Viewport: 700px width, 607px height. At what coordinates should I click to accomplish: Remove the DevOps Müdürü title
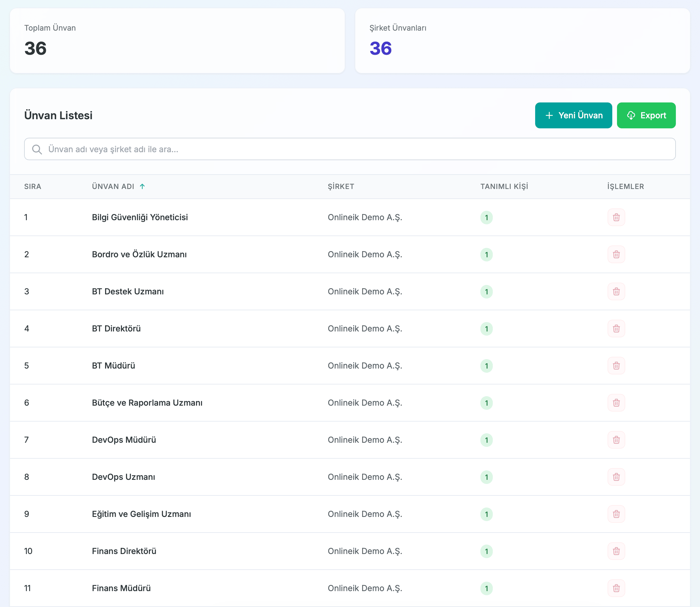click(616, 440)
